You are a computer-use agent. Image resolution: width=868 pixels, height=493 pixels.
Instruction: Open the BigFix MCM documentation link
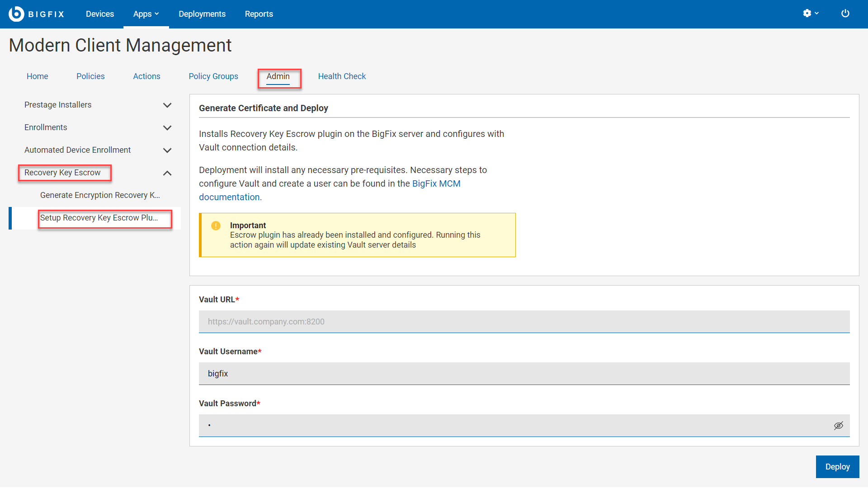coord(436,184)
